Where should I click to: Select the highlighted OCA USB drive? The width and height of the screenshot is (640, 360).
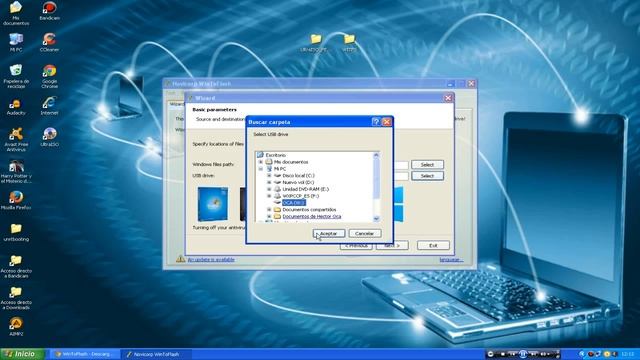pyautogui.click(x=293, y=203)
